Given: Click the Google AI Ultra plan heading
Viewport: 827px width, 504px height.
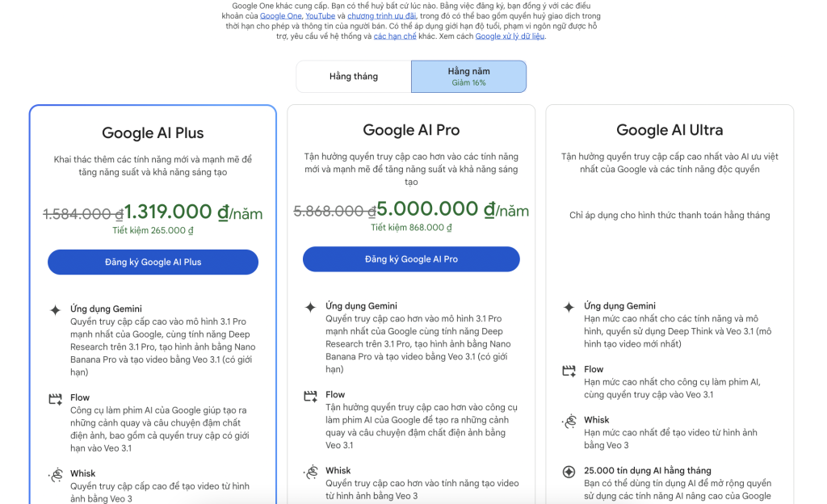Looking at the screenshot, I should tap(670, 130).
